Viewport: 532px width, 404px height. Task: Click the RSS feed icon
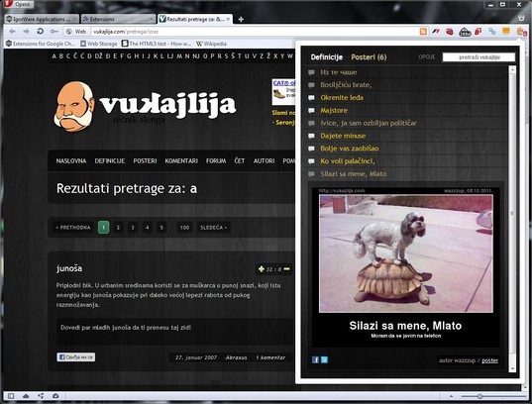coord(423,32)
